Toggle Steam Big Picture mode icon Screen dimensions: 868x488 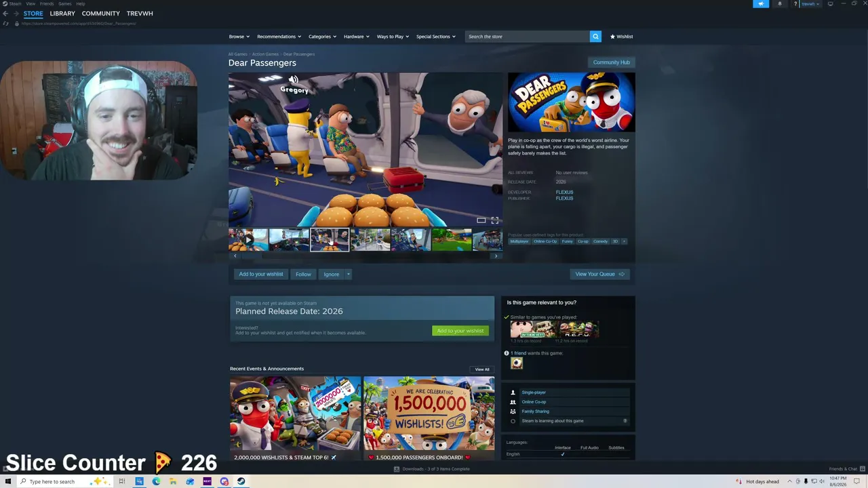pyautogui.click(x=830, y=4)
